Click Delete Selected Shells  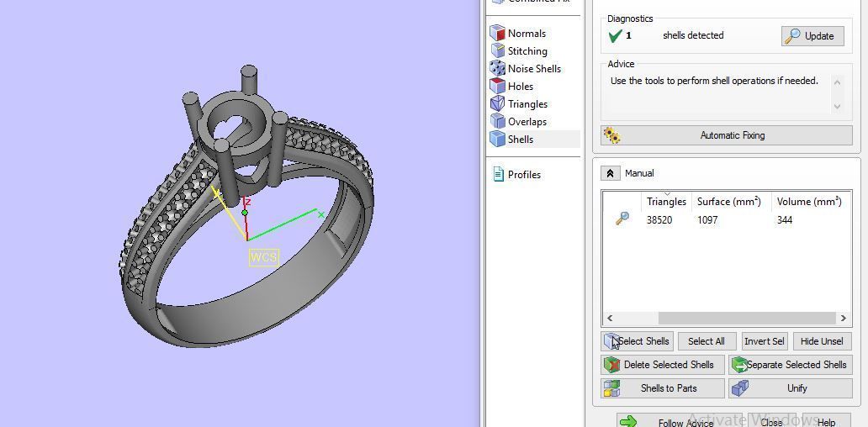[662, 365]
